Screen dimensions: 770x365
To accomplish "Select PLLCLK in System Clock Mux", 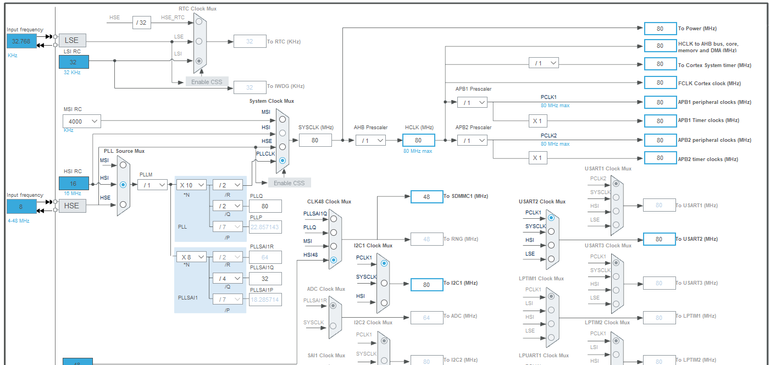I will 282,160.
